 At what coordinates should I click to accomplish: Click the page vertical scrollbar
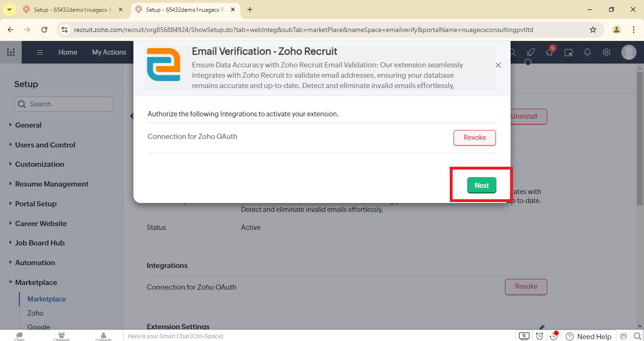(x=640, y=138)
